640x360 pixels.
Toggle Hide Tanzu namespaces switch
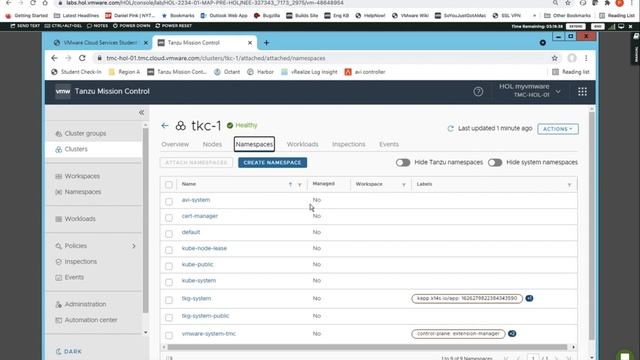403,162
